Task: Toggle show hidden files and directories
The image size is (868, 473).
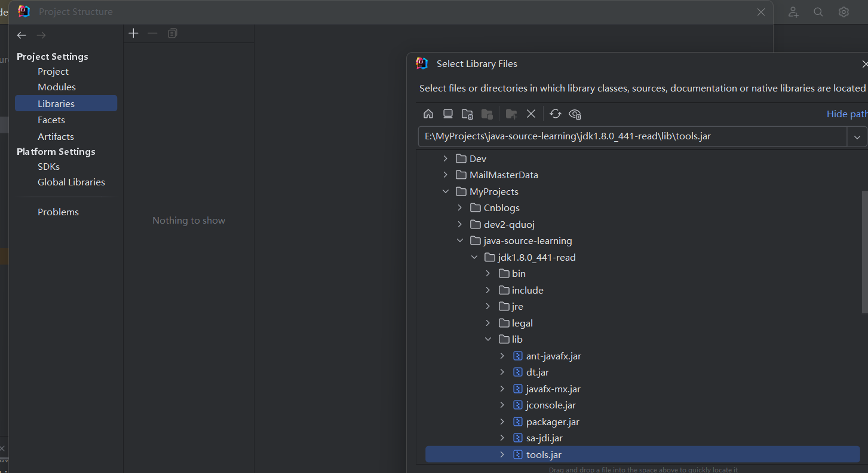Action: point(575,114)
